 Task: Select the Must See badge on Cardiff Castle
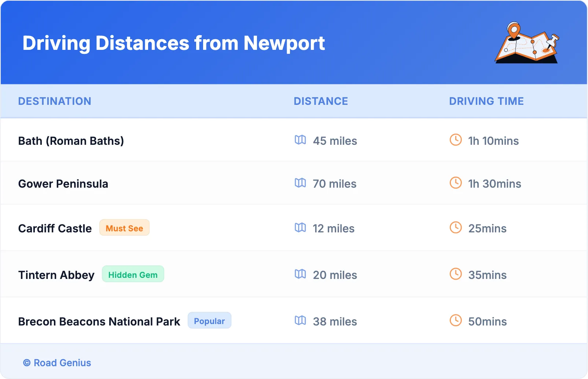(x=124, y=228)
